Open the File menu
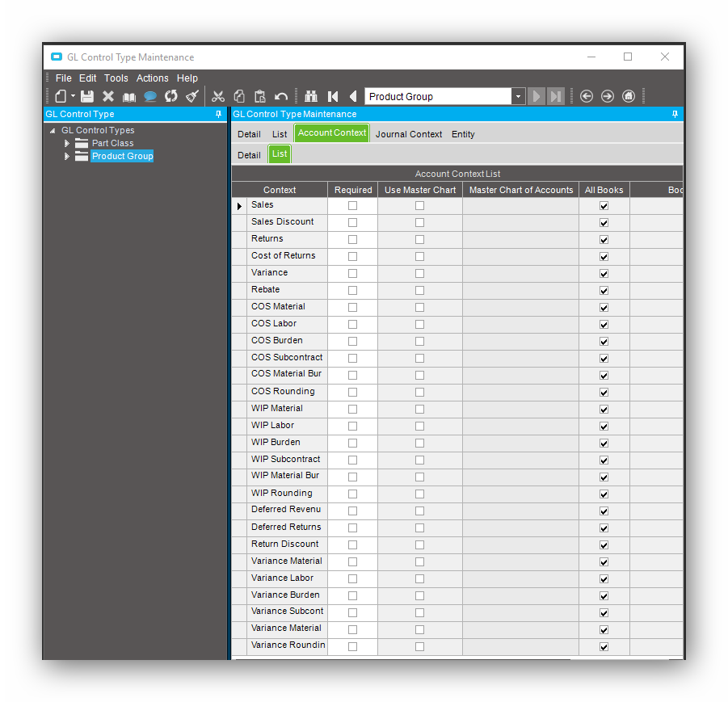 pyautogui.click(x=64, y=78)
